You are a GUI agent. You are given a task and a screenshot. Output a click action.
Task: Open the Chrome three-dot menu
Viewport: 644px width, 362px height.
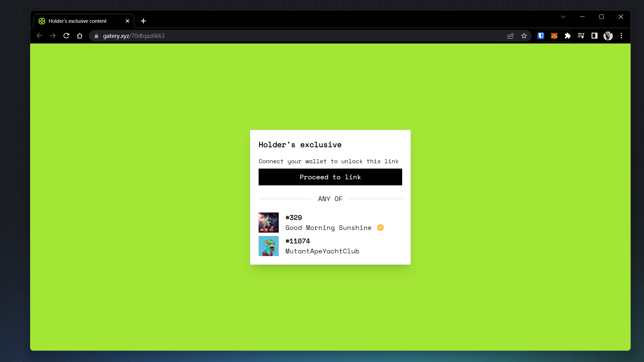pos(621,36)
